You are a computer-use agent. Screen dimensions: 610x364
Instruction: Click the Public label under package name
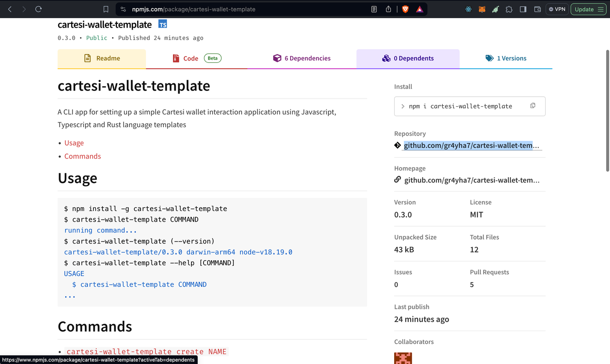point(97,38)
